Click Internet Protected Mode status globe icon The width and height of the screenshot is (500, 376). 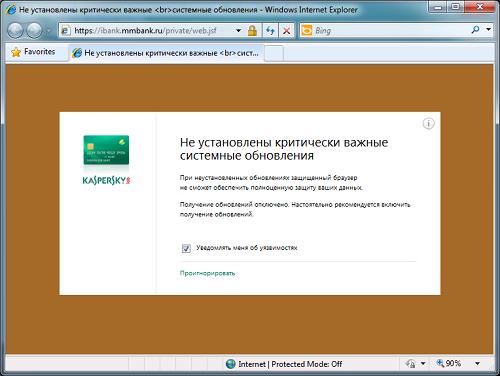point(230,364)
